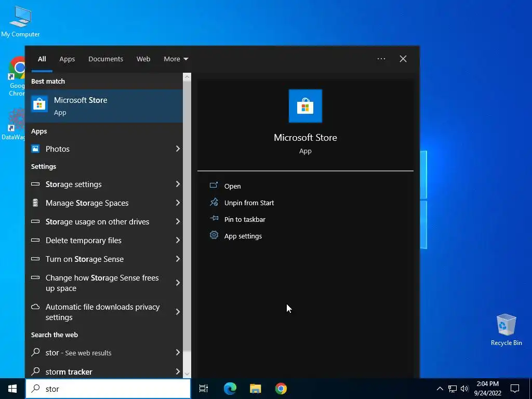The width and height of the screenshot is (532, 399).
Task: Click Pin to taskbar
Action: [245, 219]
